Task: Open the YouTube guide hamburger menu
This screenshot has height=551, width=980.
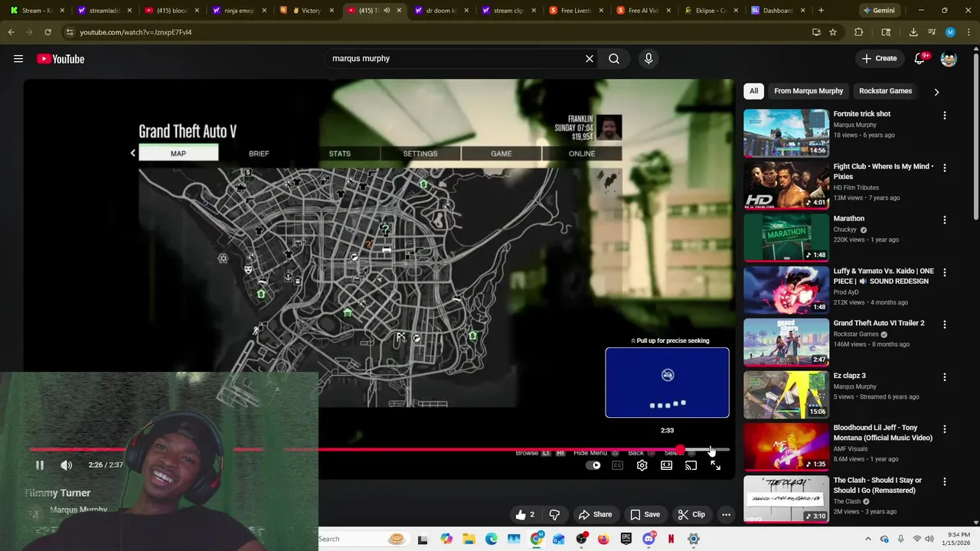Action: pos(18,59)
